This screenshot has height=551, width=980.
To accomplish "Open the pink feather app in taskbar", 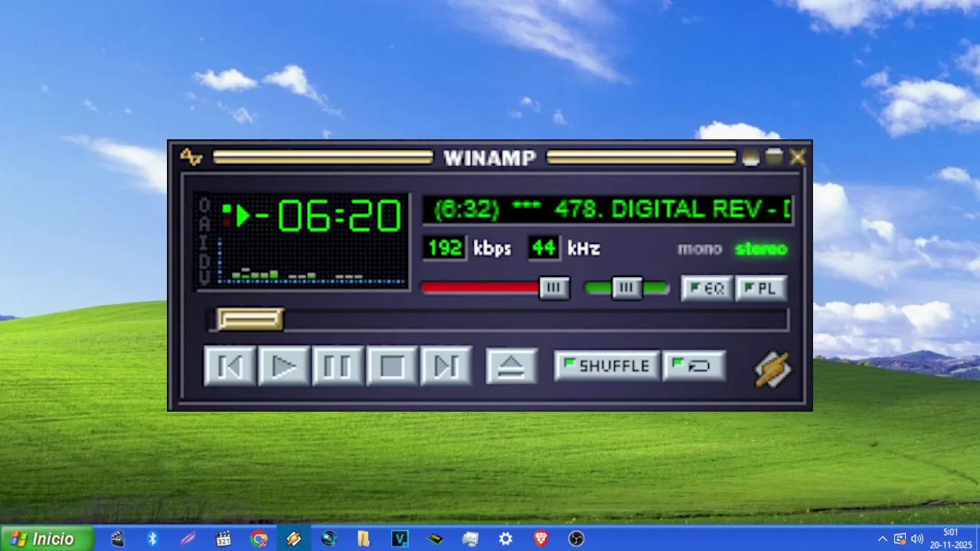I will click(x=188, y=539).
